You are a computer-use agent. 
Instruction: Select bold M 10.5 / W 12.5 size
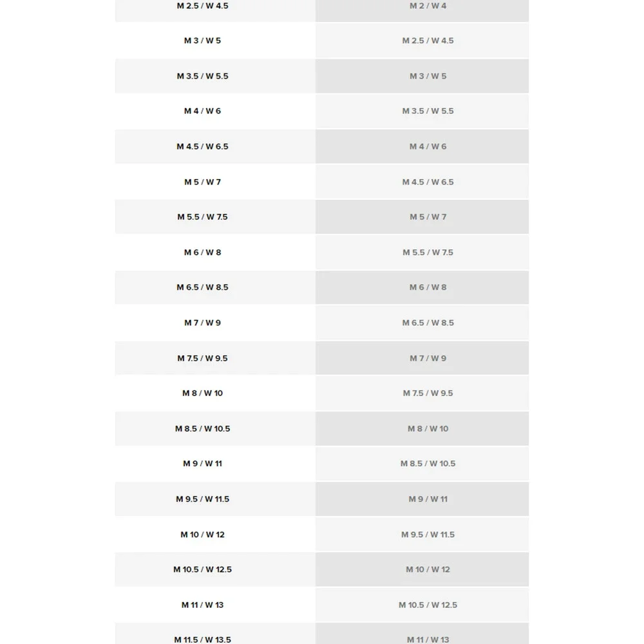click(202, 569)
